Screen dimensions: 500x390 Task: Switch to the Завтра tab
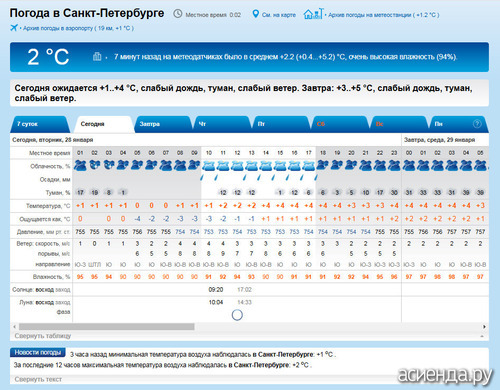[163, 124]
